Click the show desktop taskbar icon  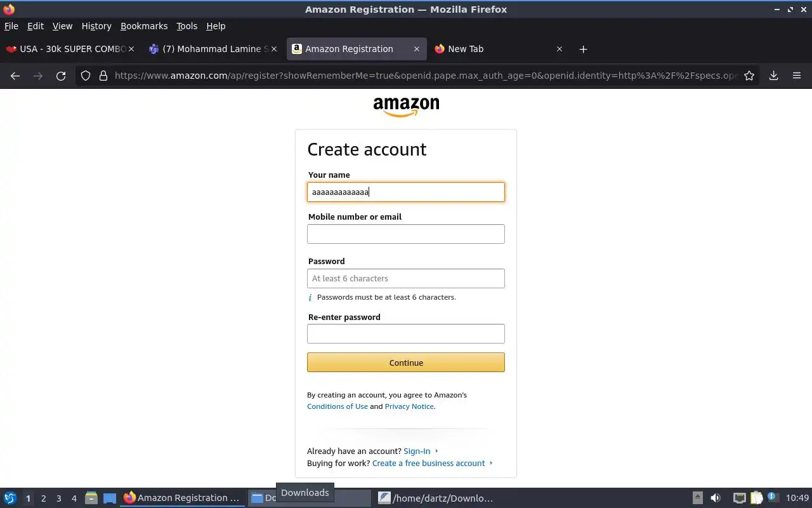pyautogui.click(x=110, y=498)
